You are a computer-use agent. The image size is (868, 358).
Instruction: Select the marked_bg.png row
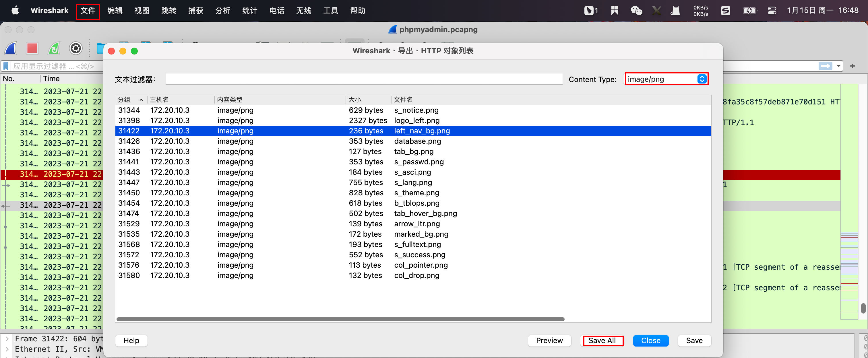(413, 234)
